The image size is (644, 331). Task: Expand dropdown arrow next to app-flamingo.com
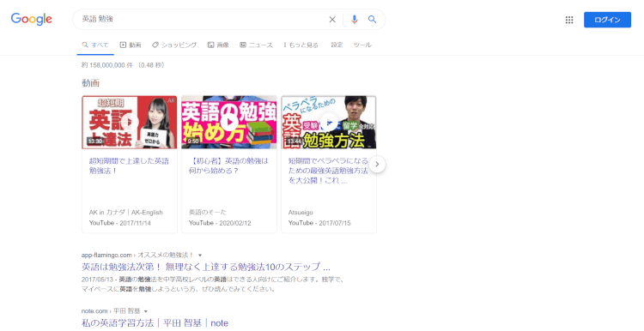[x=200, y=256]
